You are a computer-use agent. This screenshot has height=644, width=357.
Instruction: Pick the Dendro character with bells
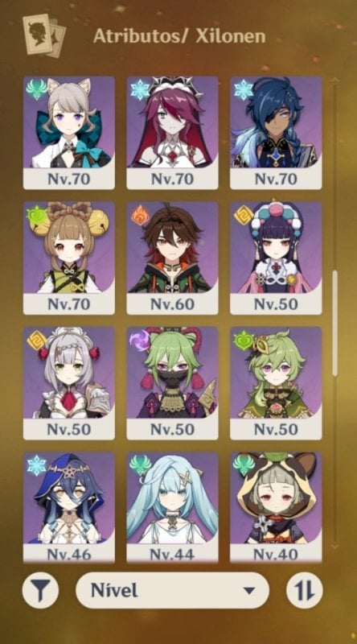coord(69,258)
